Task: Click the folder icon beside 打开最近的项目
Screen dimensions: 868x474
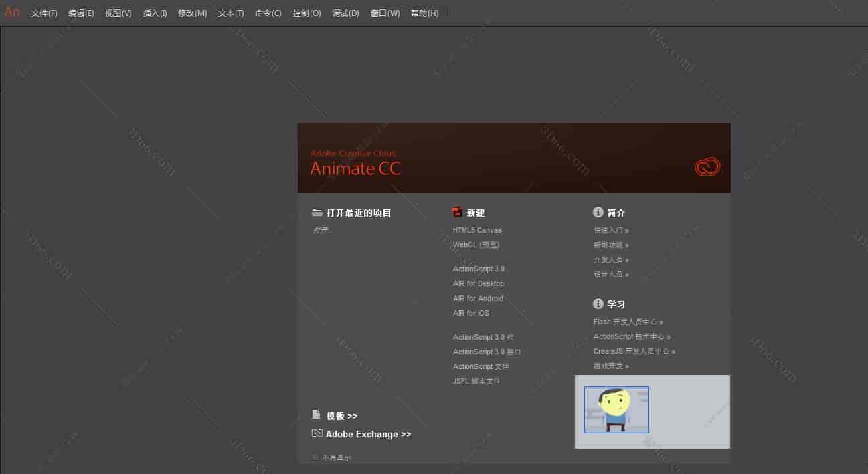Action: click(317, 212)
